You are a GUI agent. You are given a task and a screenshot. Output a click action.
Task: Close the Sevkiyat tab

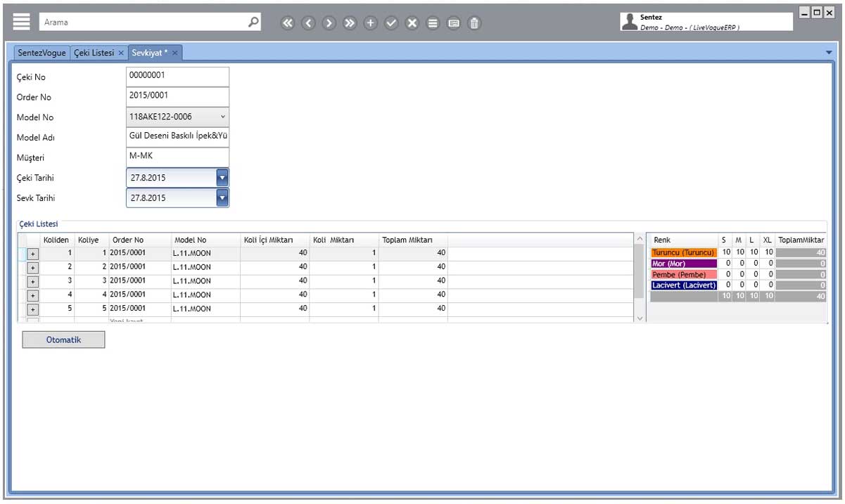pyautogui.click(x=175, y=53)
